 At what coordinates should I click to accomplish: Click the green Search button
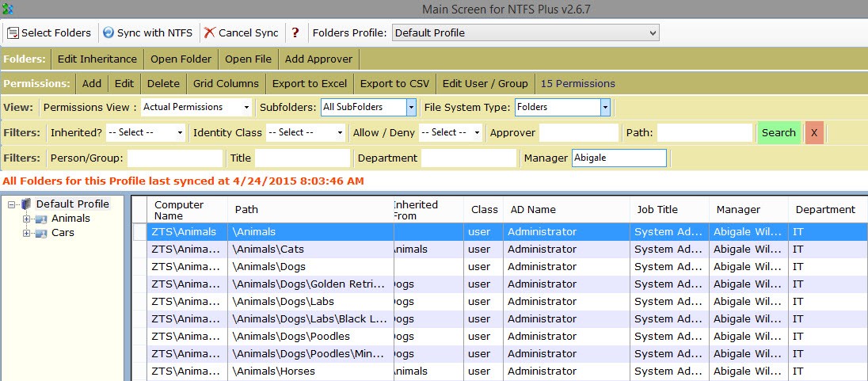click(779, 132)
